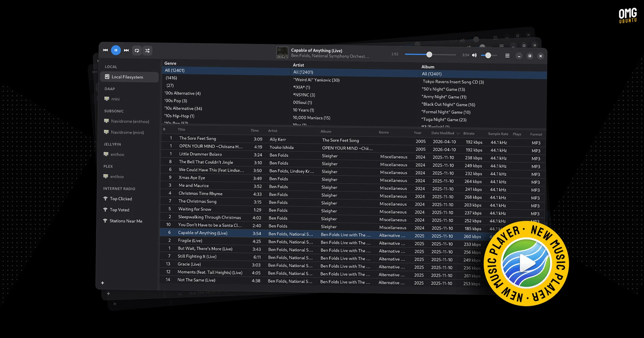Open the main hamburger menu

point(507,55)
